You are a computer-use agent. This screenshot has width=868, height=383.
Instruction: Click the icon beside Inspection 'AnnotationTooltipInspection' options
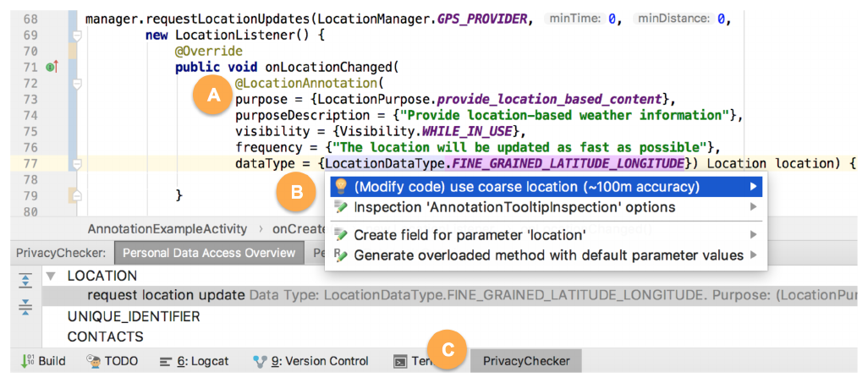pyautogui.click(x=341, y=207)
